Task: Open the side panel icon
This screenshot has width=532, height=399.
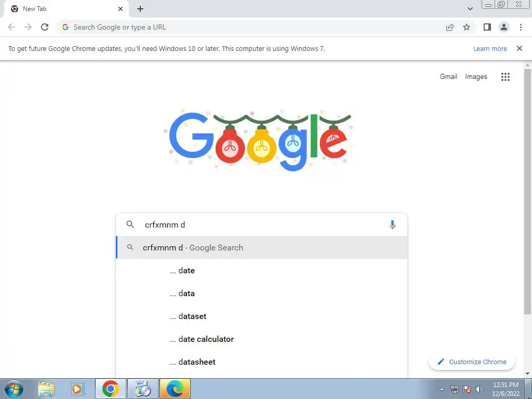Action: coord(487,27)
